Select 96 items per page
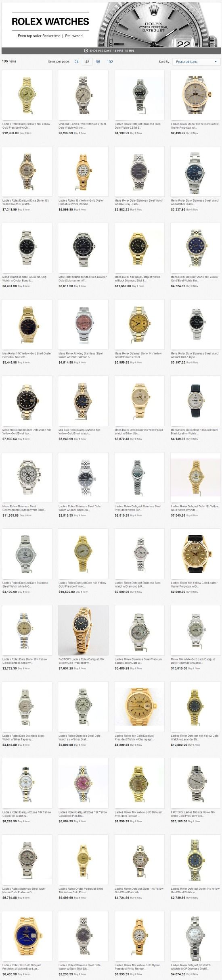Screen dimensions: 222x980 point(98,62)
